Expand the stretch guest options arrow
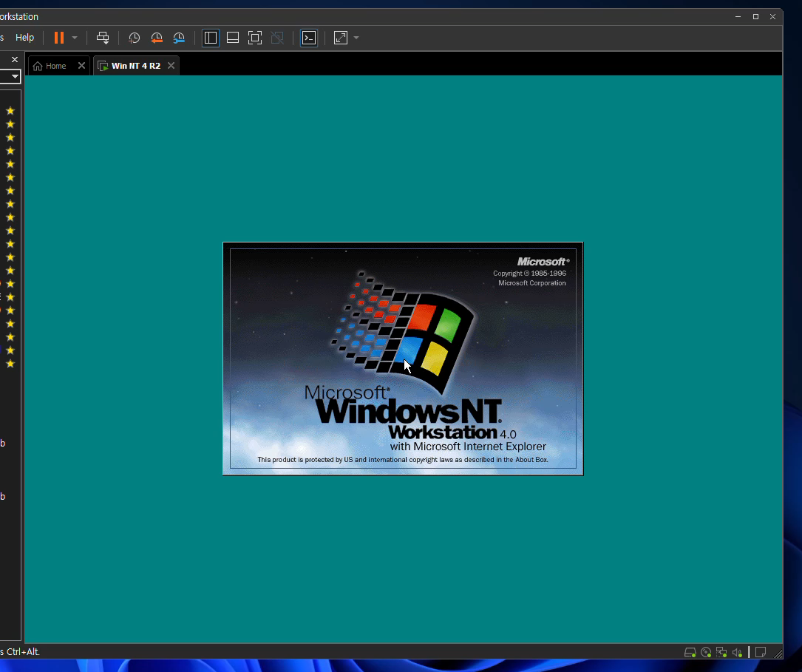Image resolution: width=802 pixels, height=672 pixels. pyautogui.click(x=356, y=38)
